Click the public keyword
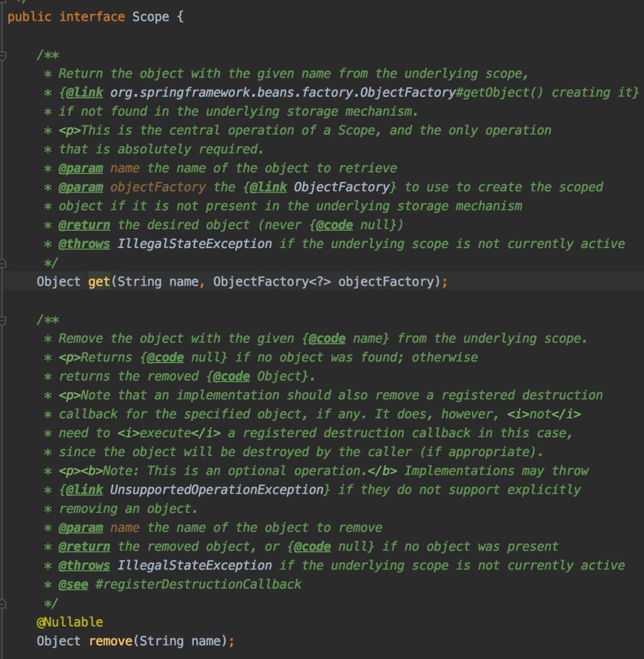Screen dimensions: 644x659 [29, 17]
